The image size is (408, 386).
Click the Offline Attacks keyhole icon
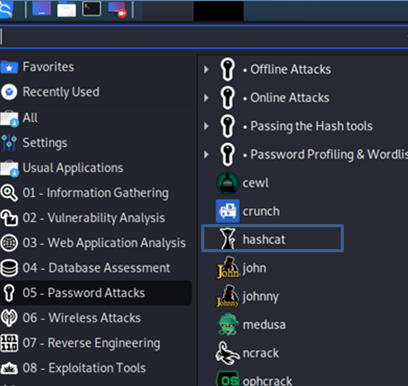click(x=228, y=69)
